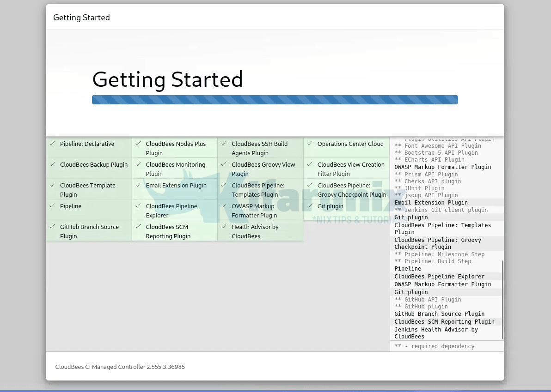Click '** Jenkins Git client plugin' log line

441,210
